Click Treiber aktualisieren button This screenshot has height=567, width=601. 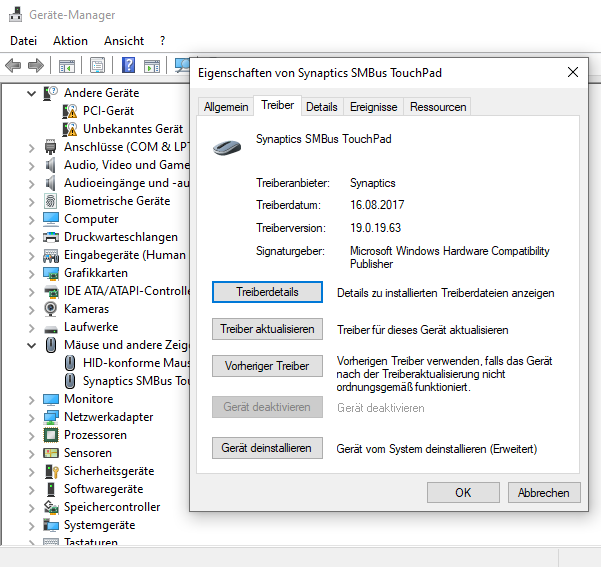click(x=267, y=329)
